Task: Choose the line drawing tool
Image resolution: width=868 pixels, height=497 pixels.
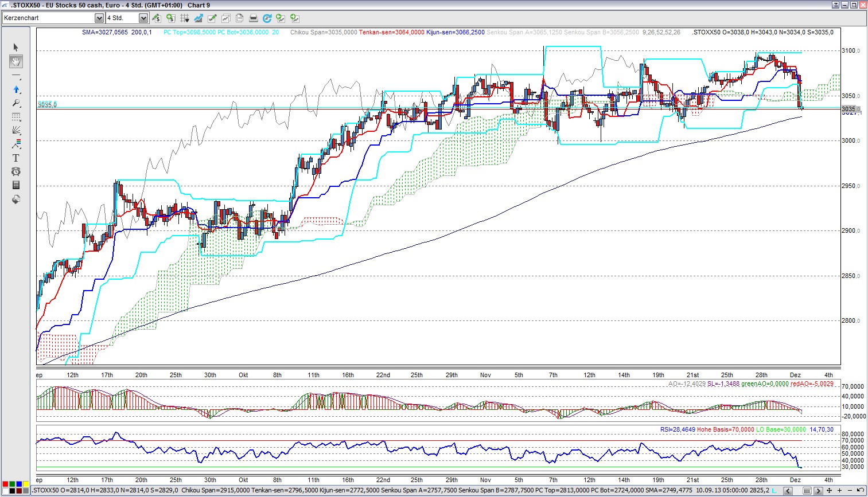Action: pos(16,76)
